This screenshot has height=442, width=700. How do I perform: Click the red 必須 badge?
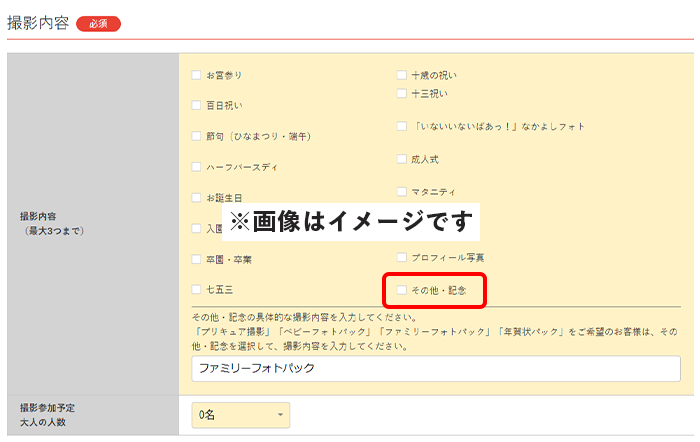click(98, 24)
